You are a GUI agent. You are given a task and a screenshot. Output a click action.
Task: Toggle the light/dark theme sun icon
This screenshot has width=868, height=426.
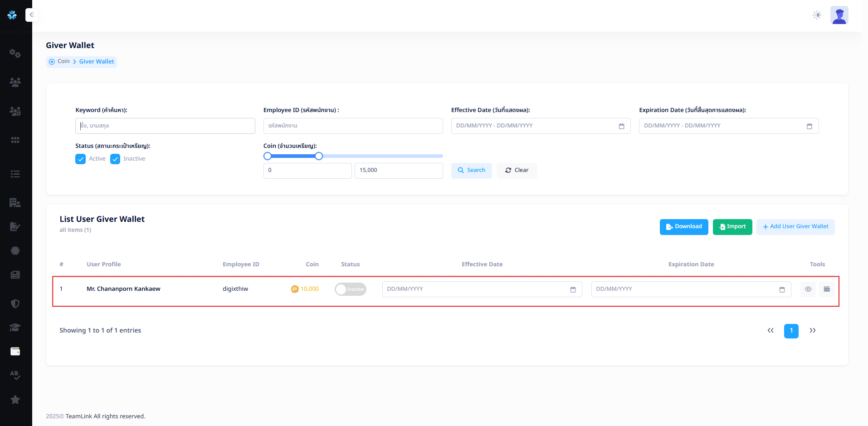pyautogui.click(x=817, y=15)
